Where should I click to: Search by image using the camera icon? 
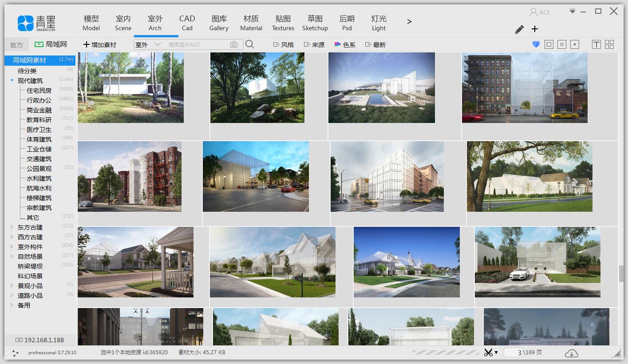234,44
